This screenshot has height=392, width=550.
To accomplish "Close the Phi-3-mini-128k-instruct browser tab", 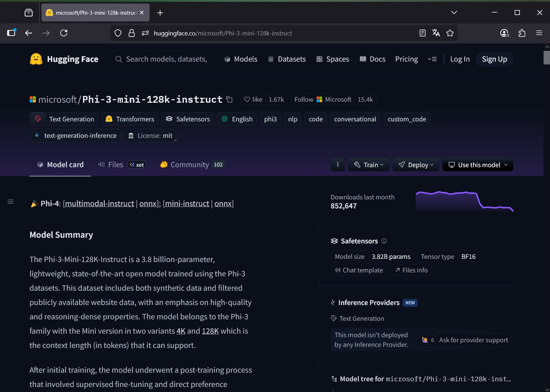I will [142, 13].
